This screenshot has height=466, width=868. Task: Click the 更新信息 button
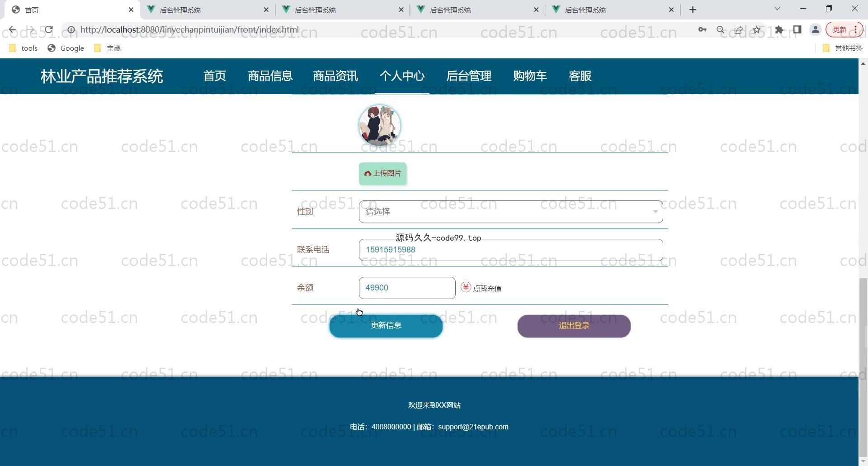tap(386, 326)
